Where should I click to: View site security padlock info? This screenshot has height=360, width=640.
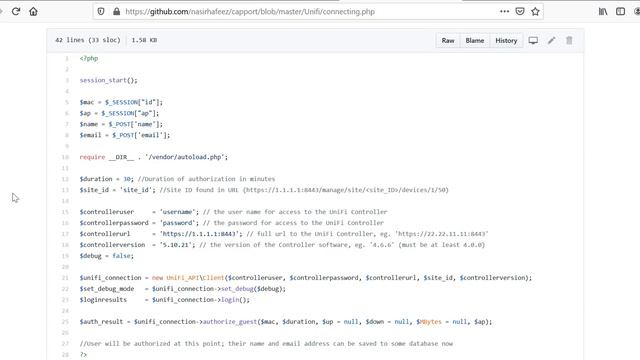click(116, 11)
